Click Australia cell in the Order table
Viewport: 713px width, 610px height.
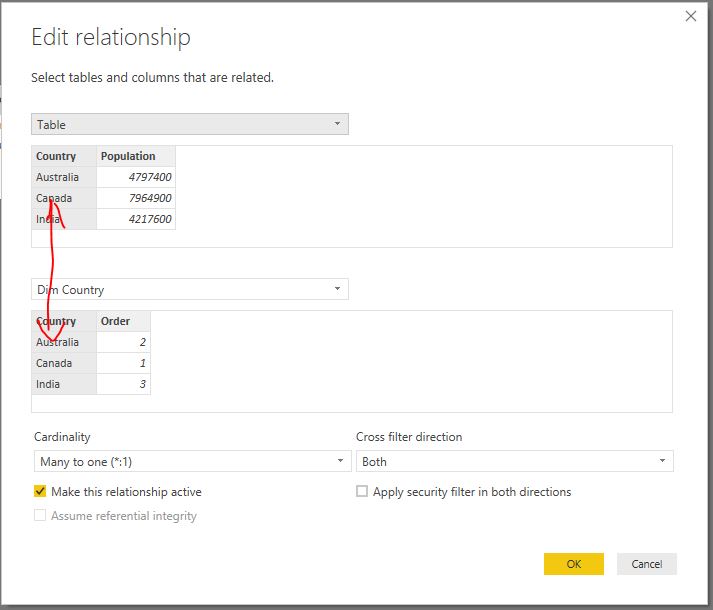coord(64,342)
